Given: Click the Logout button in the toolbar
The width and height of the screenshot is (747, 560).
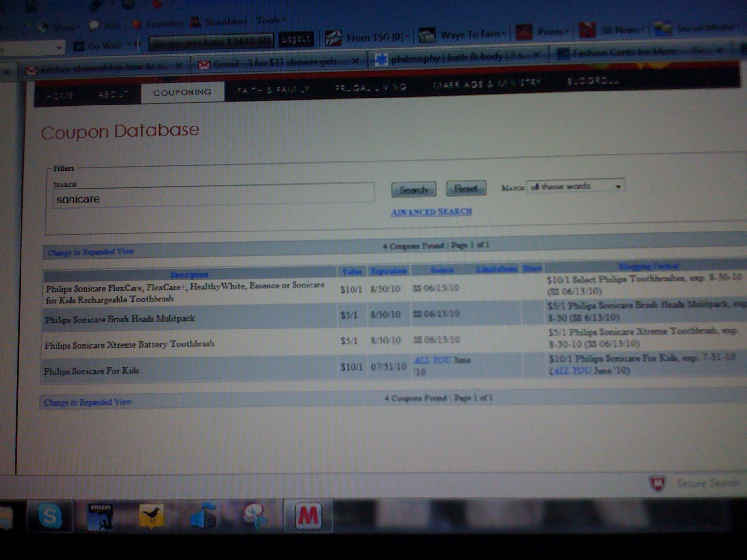Looking at the screenshot, I should 296,39.
